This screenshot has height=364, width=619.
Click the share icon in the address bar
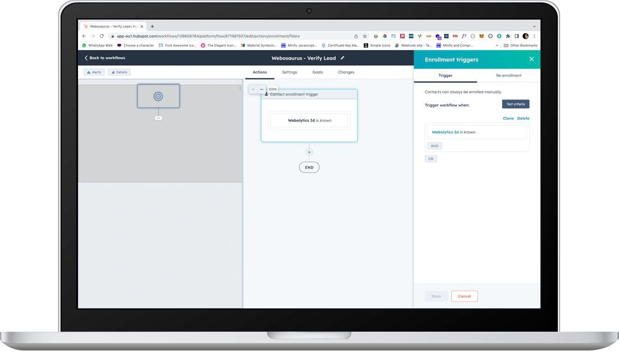pyautogui.click(x=356, y=36)
